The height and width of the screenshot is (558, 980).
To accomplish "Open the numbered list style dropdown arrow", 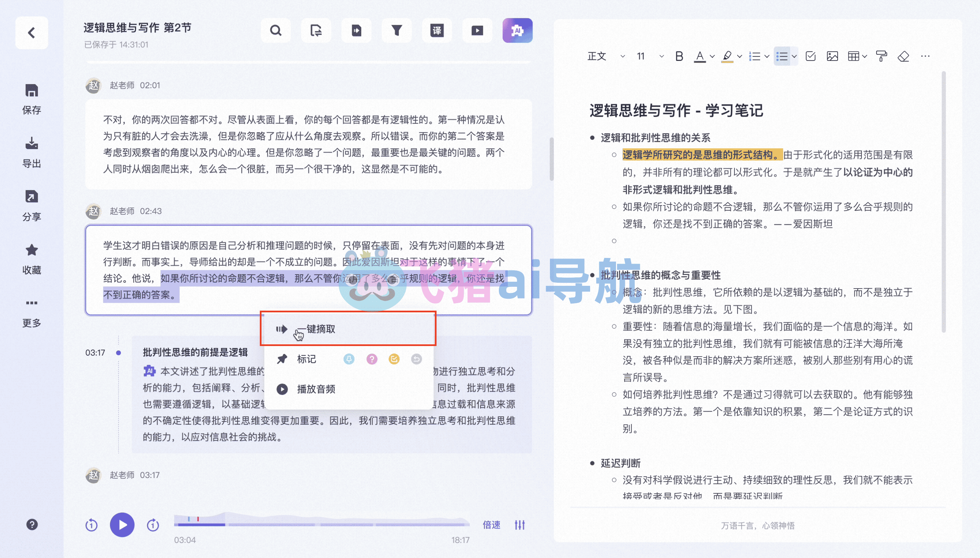I will 767,56.
